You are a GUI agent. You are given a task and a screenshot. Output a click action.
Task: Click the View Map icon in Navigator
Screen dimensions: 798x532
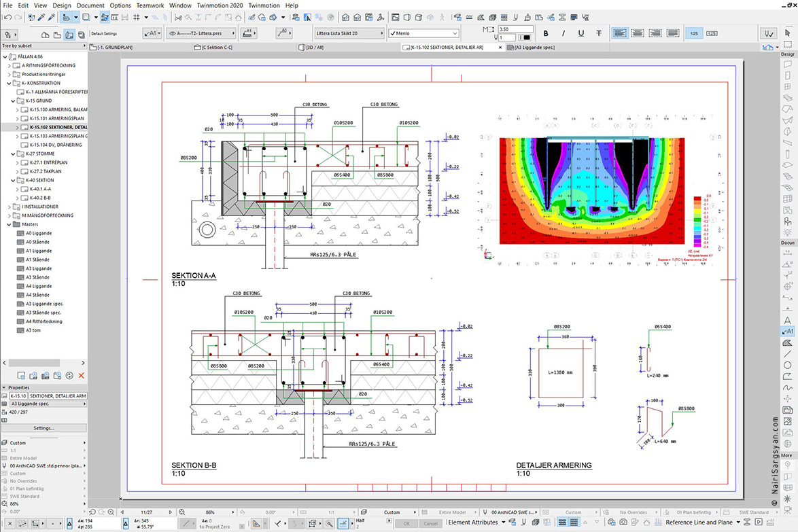(x=58, y=35)
